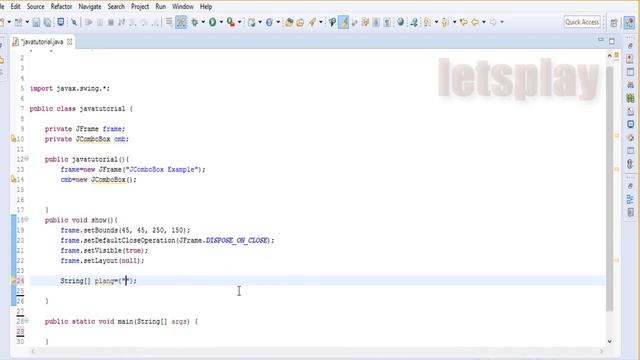This screenshot has width=640, height=360.
Task: Click the Open Perspective icon
Action: tap(614, 23)
